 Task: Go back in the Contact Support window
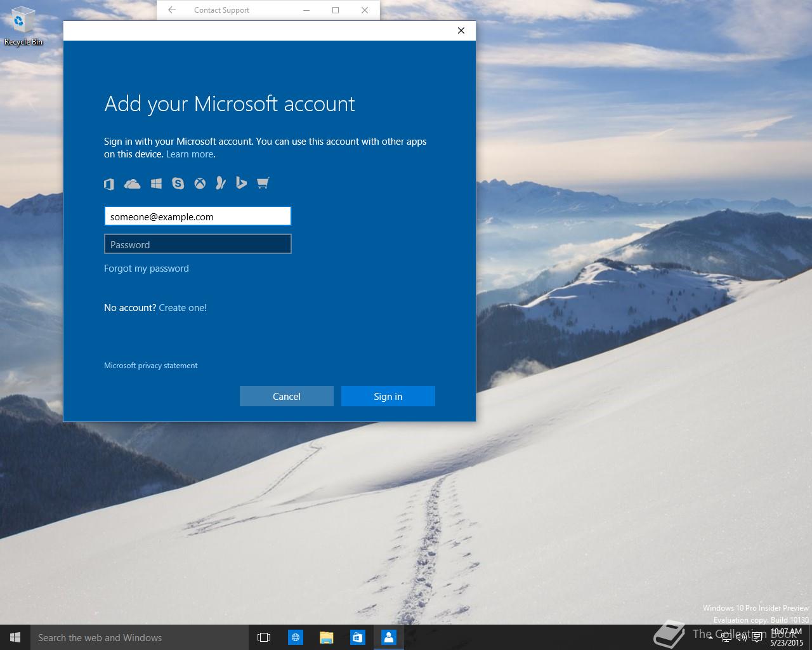click(172, 10)
